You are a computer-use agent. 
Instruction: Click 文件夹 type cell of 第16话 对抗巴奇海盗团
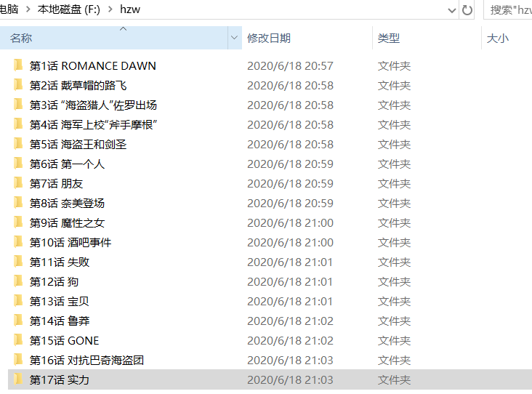394,360
